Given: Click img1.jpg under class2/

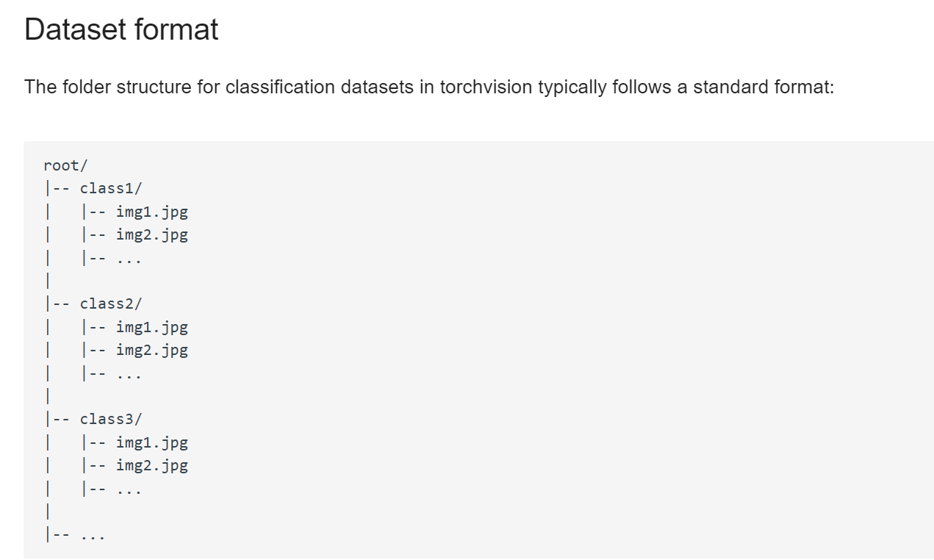Looking at the screenshot, I should 152,327.
